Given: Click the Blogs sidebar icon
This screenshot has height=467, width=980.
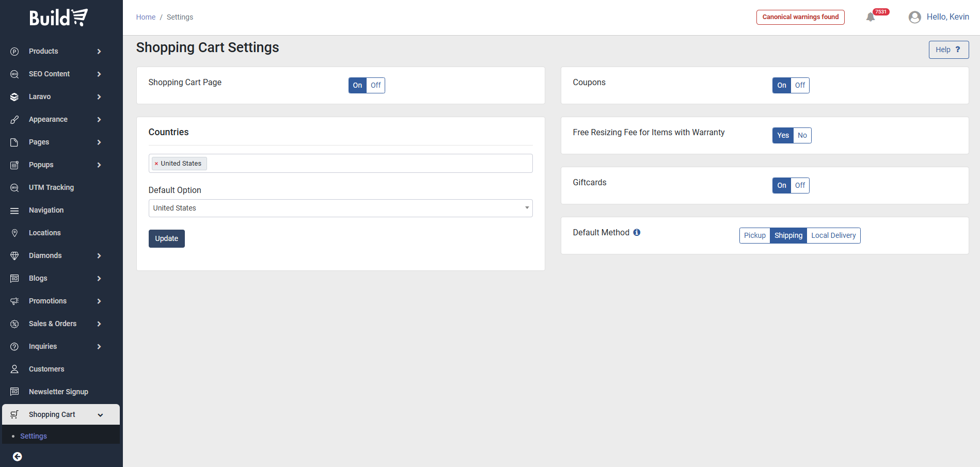Looking at the screenshot, I should click(x=14, y=279).
